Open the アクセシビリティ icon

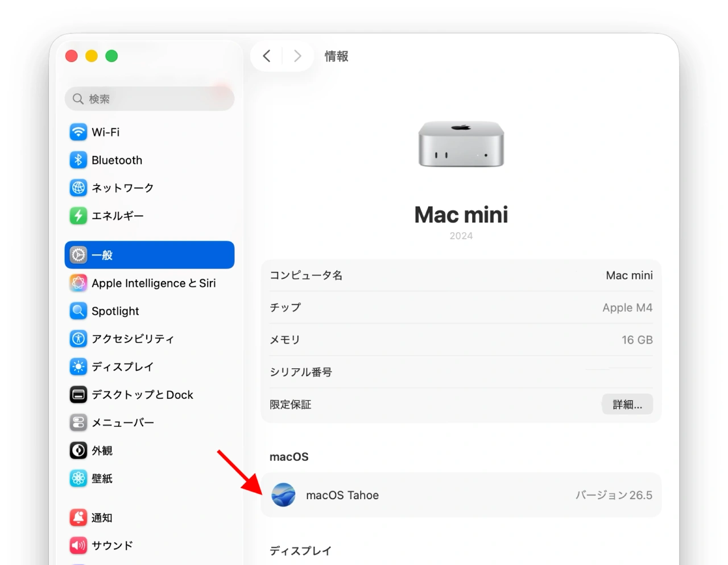pyautogui.click(x=78, y=339)
